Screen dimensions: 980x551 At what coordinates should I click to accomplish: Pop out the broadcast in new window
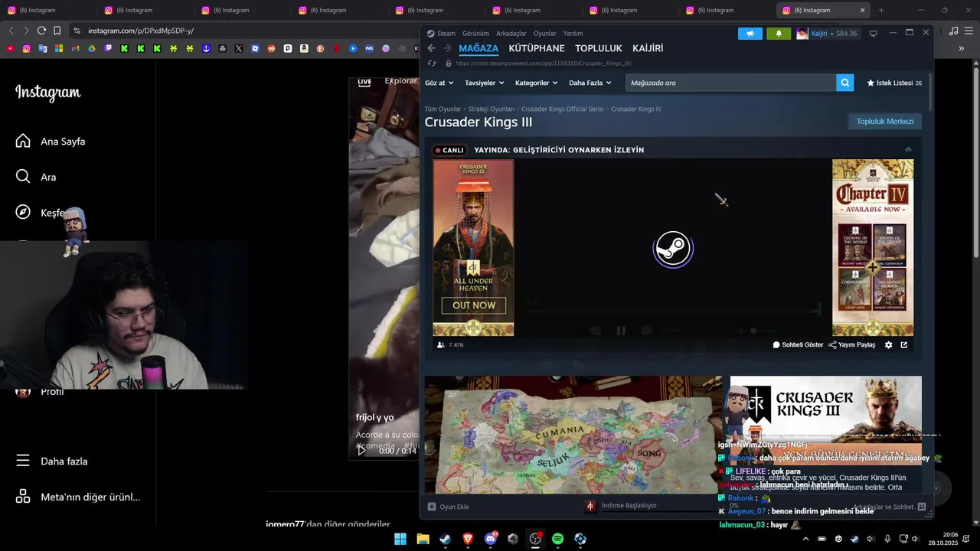[x=904, y=345]
